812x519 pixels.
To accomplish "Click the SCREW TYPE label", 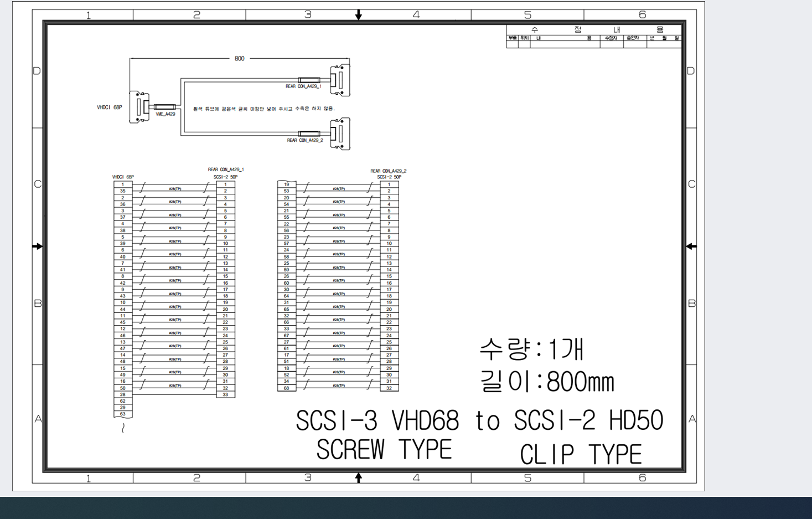I will 384,449.
